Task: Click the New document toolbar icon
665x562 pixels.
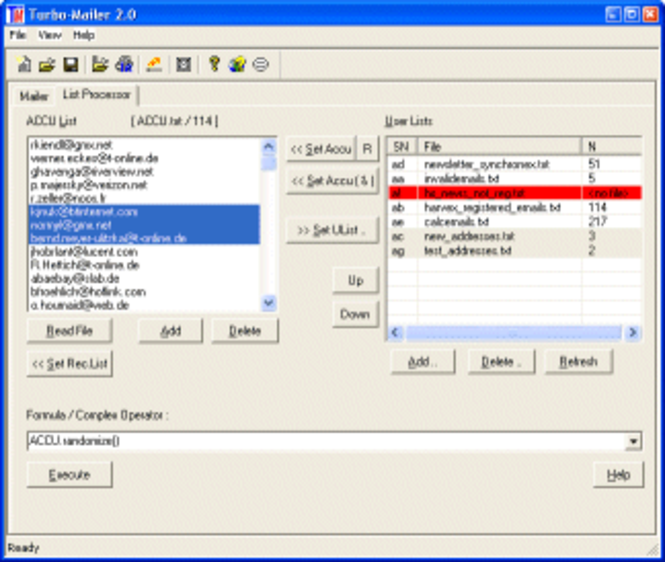Action: click(24, 64)
